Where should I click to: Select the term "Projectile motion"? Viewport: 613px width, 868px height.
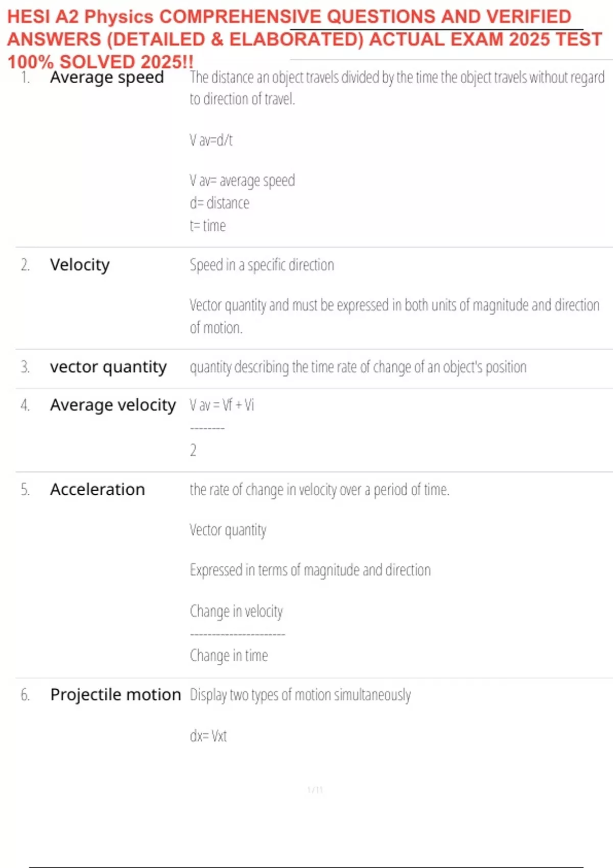click(115, 695)
